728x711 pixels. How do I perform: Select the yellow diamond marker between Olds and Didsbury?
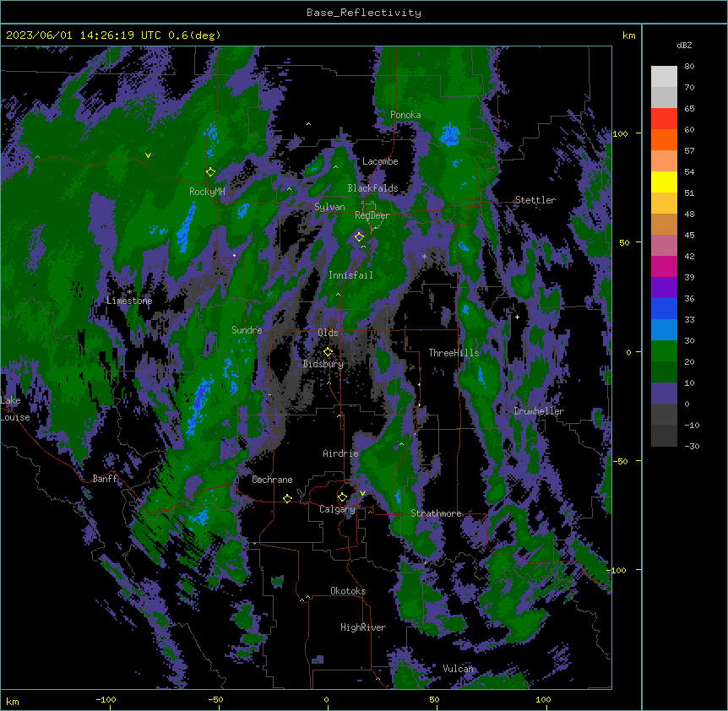point(328,351)
